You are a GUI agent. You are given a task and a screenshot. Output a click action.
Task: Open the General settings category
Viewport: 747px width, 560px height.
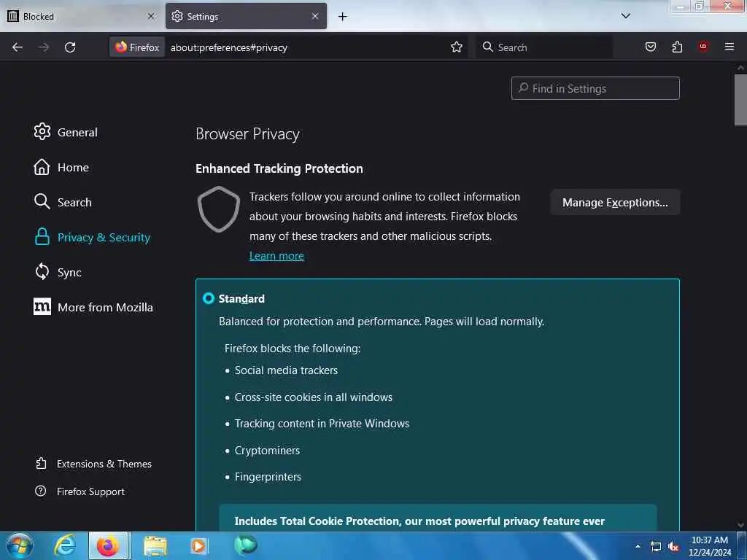point(65,132)
